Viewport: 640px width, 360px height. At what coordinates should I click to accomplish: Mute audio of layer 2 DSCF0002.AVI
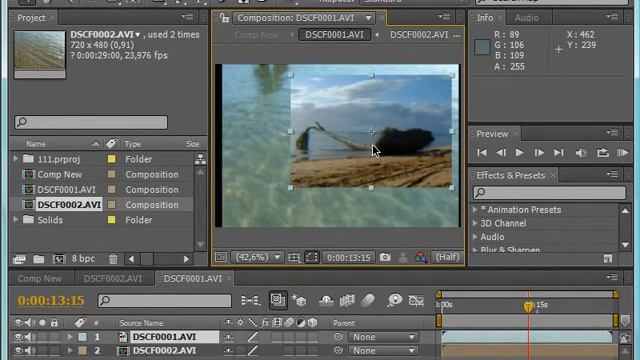[30, 350]
